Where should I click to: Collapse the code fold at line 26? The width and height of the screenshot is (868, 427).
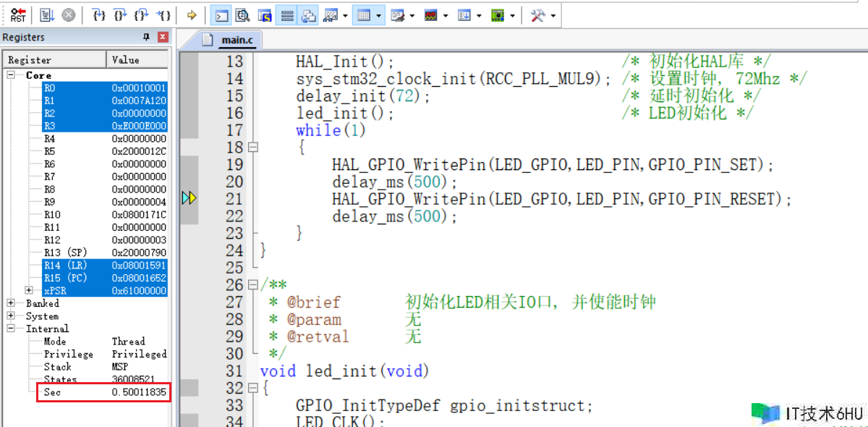tap(252, 285)
